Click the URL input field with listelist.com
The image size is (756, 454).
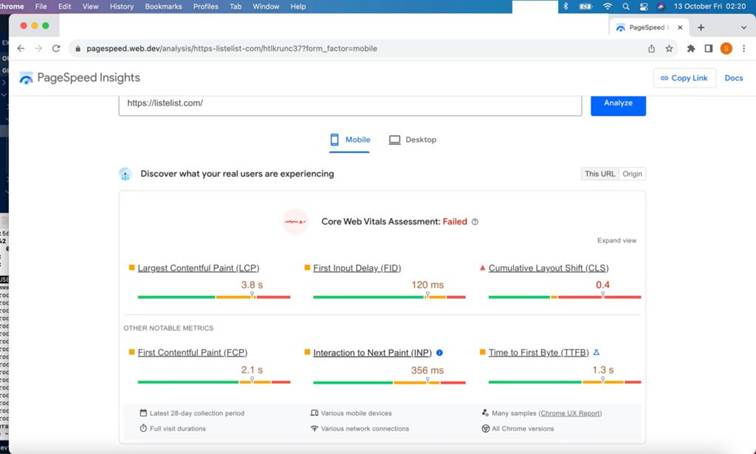(x=350, y=103)
